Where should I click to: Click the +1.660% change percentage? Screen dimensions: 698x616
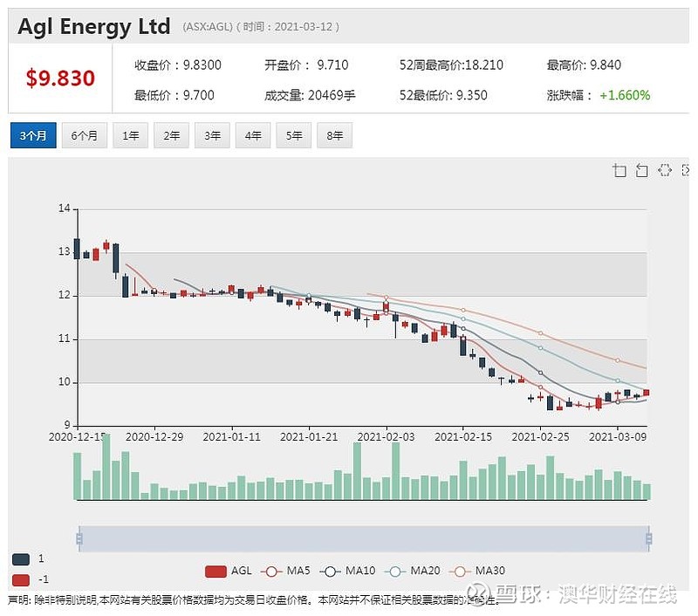click(x=625, y=95)
